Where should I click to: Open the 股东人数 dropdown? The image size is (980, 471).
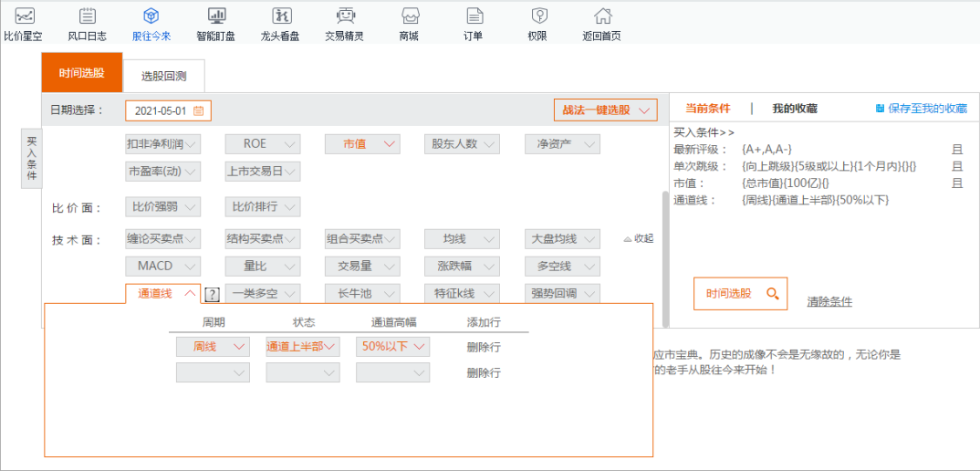click(x=462, y=144)
